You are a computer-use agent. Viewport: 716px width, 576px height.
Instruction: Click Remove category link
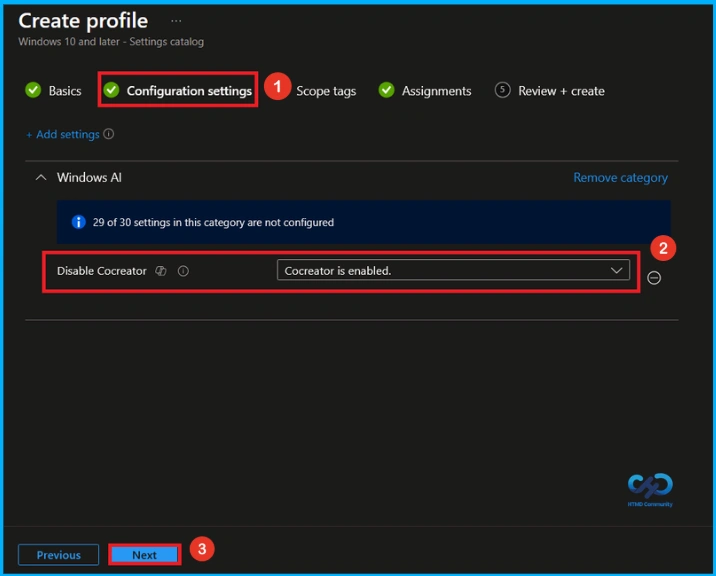(620, 177)
